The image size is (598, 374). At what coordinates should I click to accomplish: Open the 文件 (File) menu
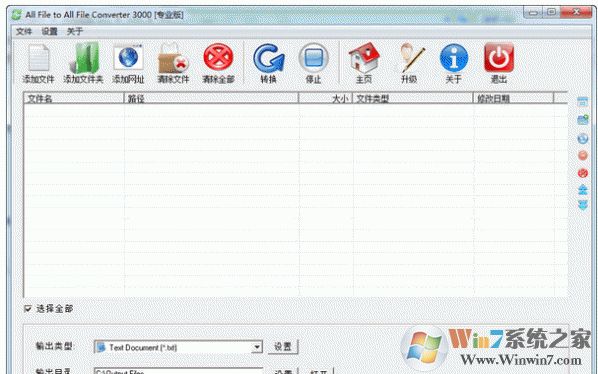tap(24, 32)
